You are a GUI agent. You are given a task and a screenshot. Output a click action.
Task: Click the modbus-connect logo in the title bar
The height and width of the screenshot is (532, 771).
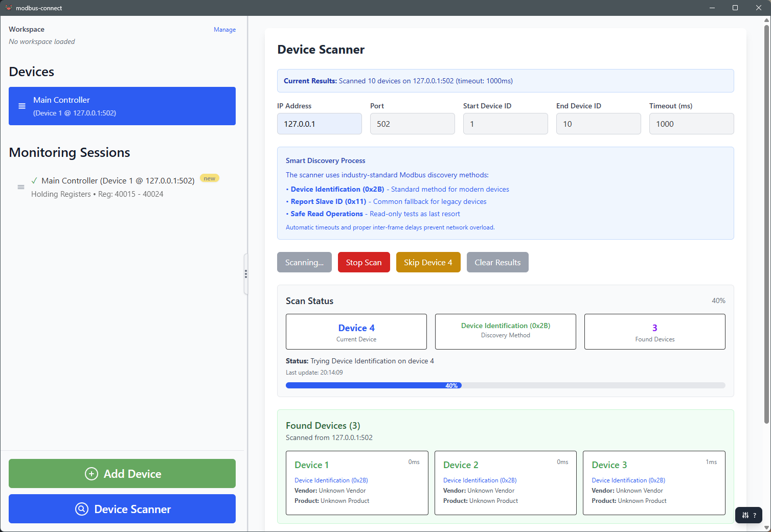click(8, 8)
